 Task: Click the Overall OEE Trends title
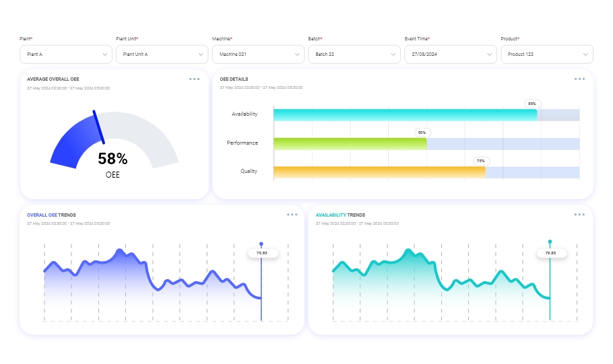pos(51,215)
